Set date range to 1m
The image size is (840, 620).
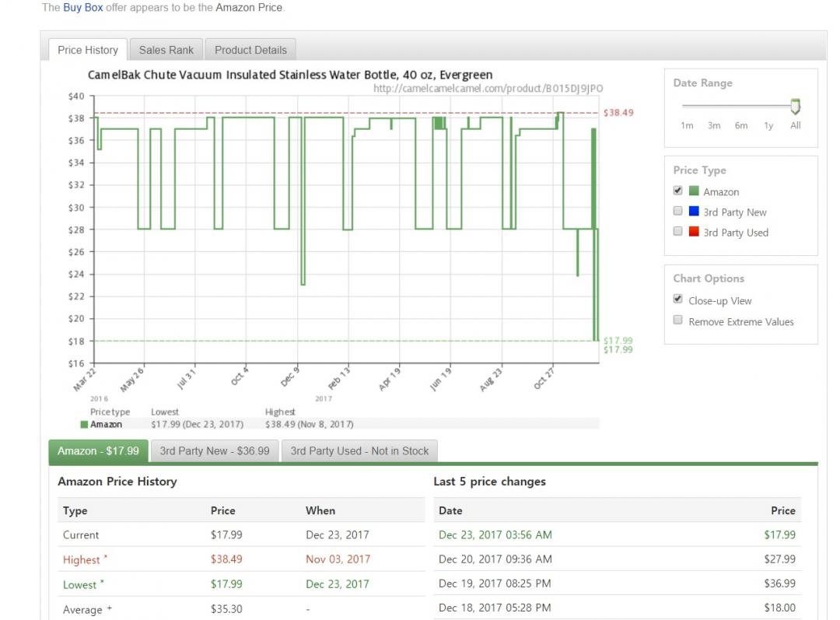687,125
